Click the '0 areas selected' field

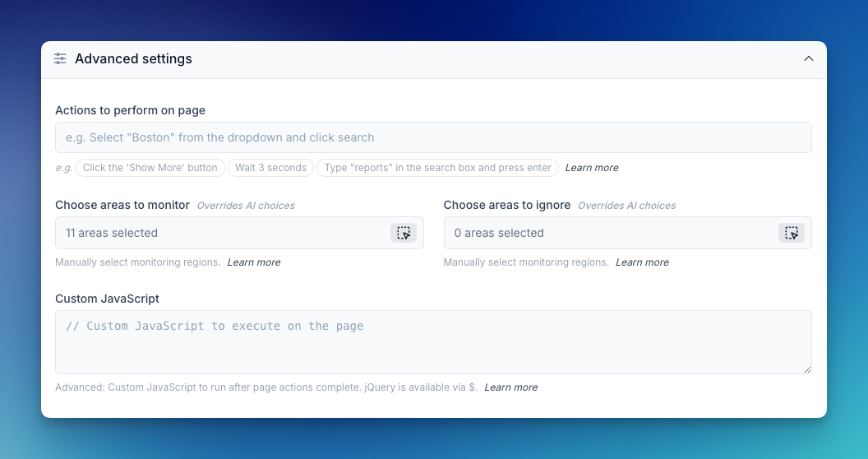click(610, 233)
